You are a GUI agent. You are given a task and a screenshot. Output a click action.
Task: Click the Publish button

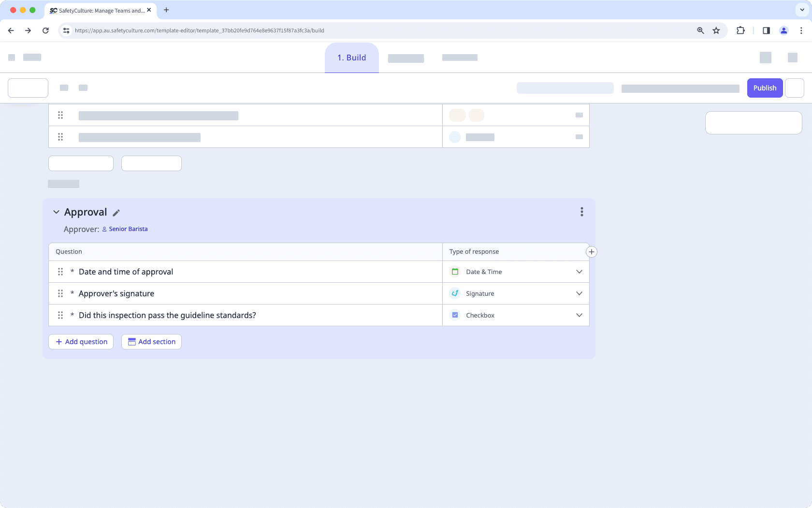point(765,88)
